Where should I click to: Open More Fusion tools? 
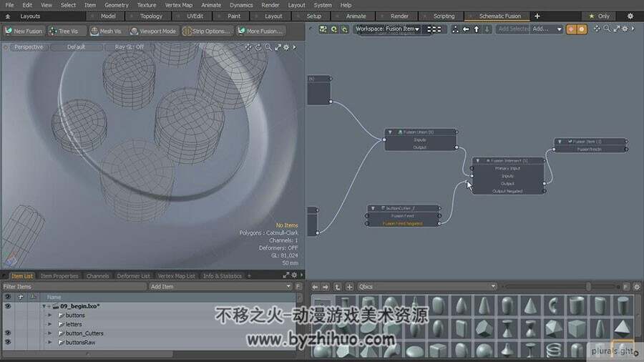[x=260, y=31]
